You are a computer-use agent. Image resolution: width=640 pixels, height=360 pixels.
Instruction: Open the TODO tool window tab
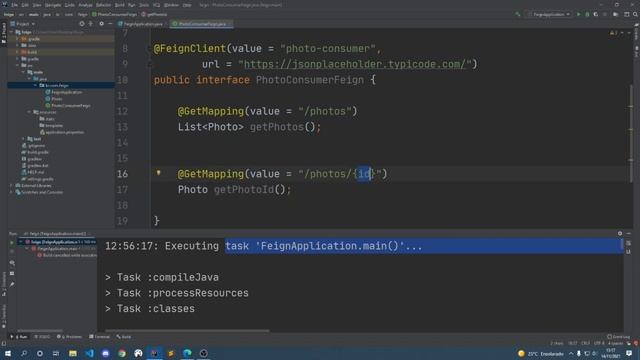42,337
